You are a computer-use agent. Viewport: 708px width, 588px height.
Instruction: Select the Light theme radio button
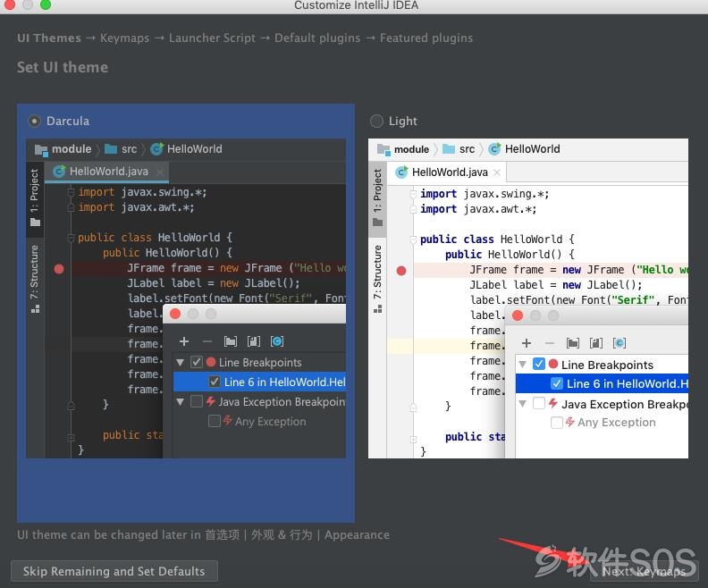[376, 121]
